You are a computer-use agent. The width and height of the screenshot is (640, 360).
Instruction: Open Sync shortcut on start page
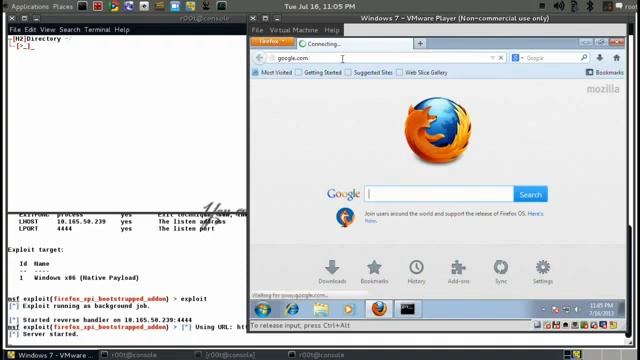501,272
